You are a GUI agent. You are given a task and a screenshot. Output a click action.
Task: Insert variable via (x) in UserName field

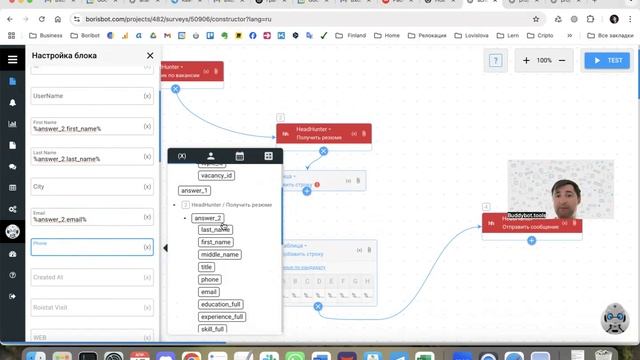[x=147, y=96]
